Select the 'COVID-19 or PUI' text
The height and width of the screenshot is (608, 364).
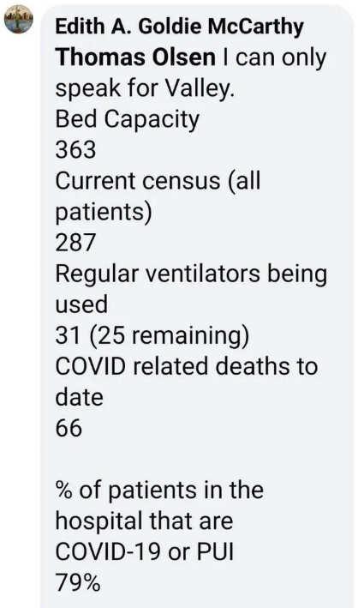tap(145, 552)
